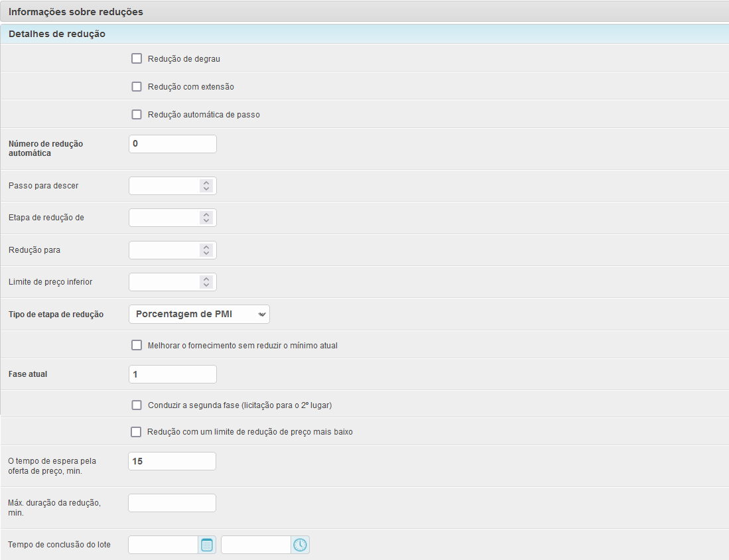729x560 pixels.
Task: Open clock time picker for lot completion
Action: (300, 545)
